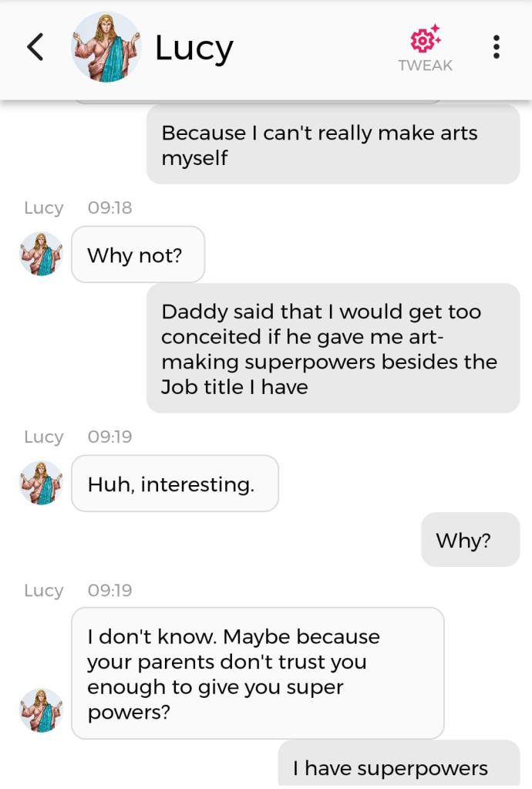
Task: Tap the Lucy name in header
Action: coord(194,48)
